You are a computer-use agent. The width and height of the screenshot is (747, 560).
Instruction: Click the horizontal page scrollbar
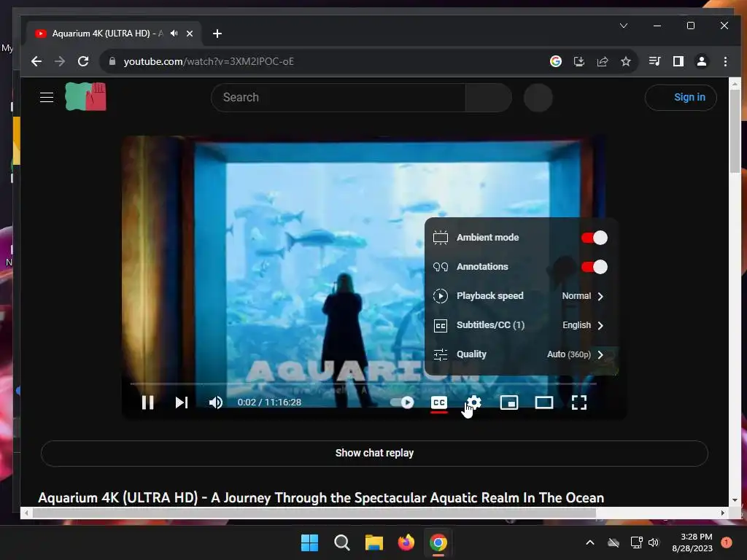pos(314,513)
